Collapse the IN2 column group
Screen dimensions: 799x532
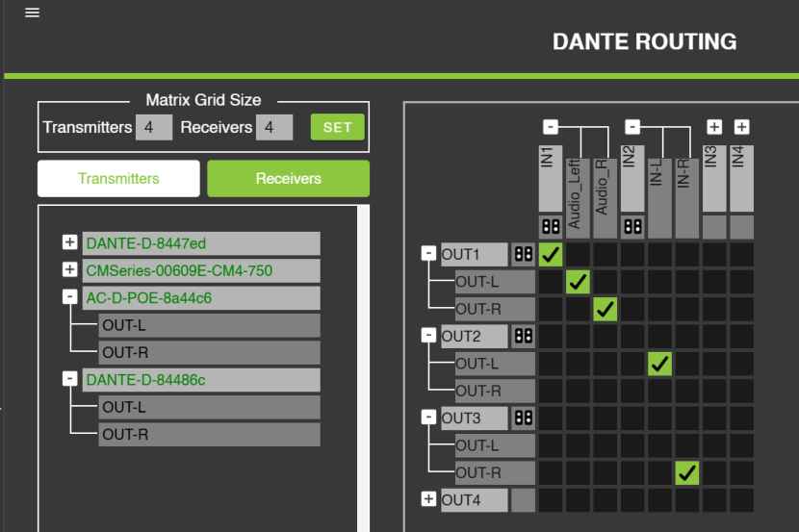[632, 127]
